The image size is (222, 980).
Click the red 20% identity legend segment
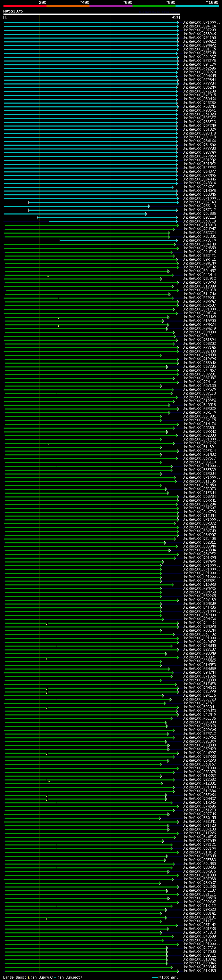(x=25, y=6)
